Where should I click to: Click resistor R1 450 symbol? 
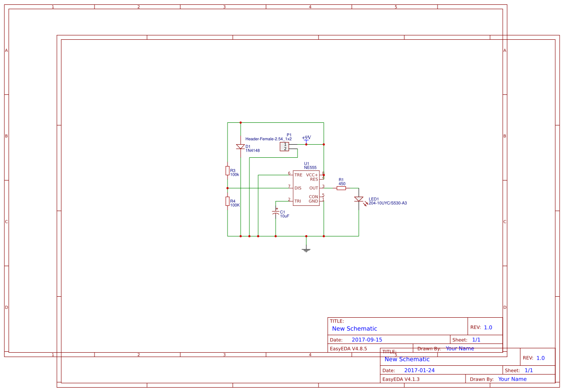pos(341,187)
